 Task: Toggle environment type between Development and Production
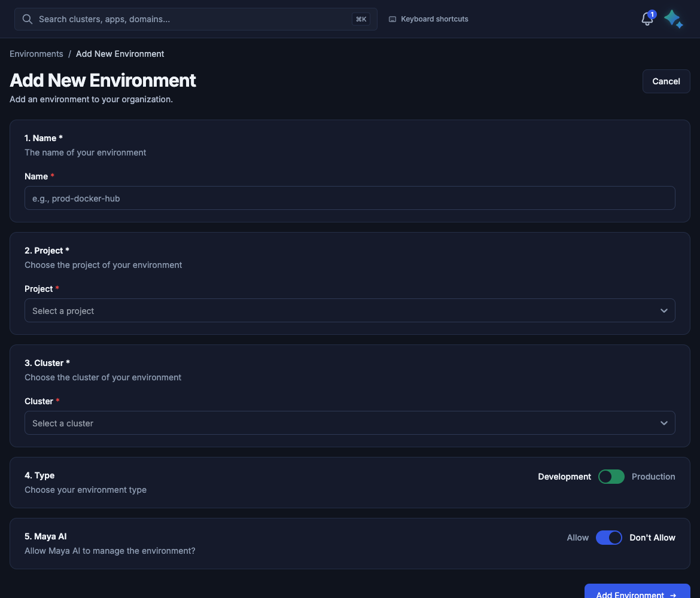tap(611, 477)
